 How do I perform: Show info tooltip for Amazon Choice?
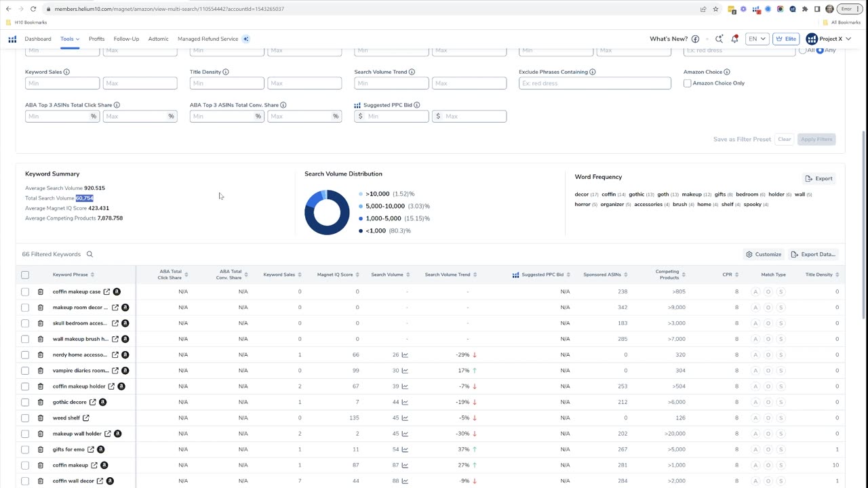tap(727, 72)
